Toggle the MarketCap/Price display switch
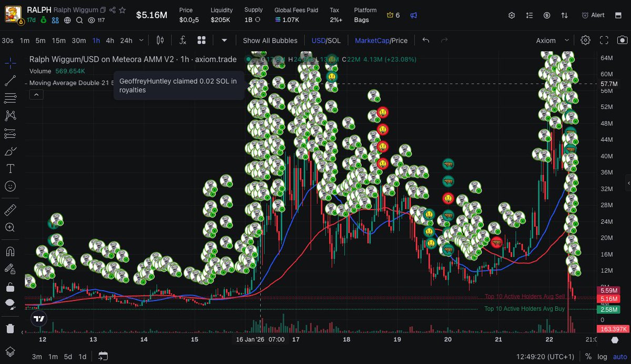 (x=381, y=40)
